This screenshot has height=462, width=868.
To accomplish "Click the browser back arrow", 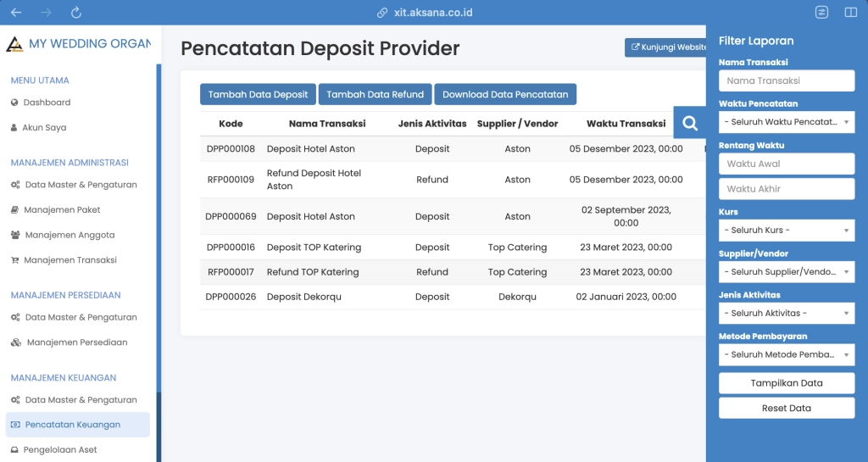I will tap(16, 13).
